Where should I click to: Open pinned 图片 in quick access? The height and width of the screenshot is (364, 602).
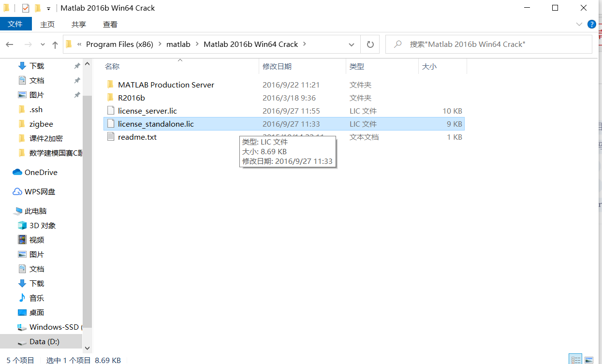click(x=37, y=95)
